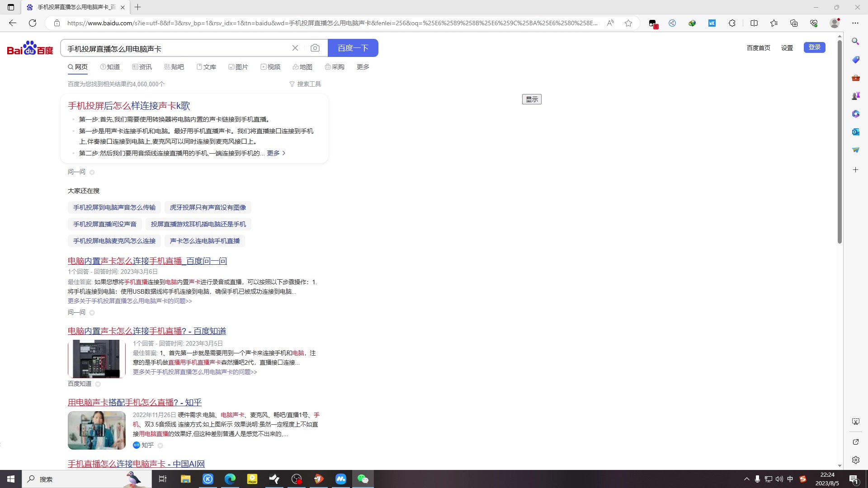Expand the 知乎 source dropdown arrow
This screenshot has width=868, height=488.
(160, 446)
